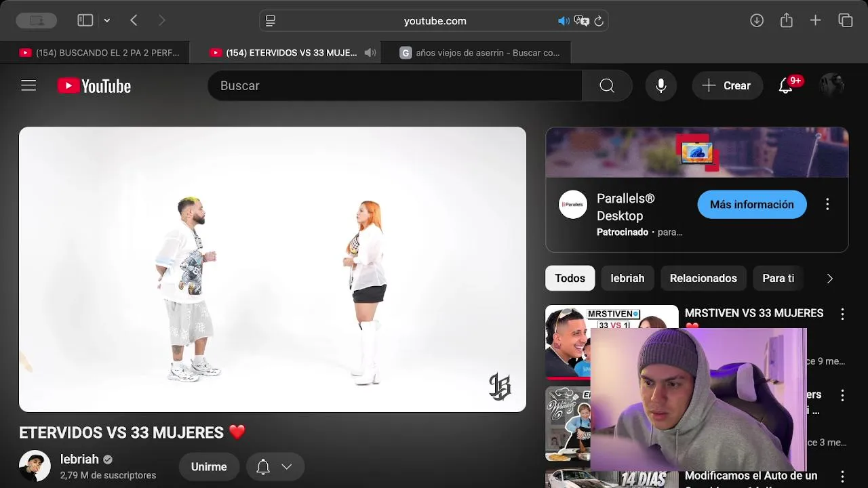This screenshot has width=868, height=488.
Task: Start voice search with microphone icon
Action: pyautogui.click(x=660, y=85)
